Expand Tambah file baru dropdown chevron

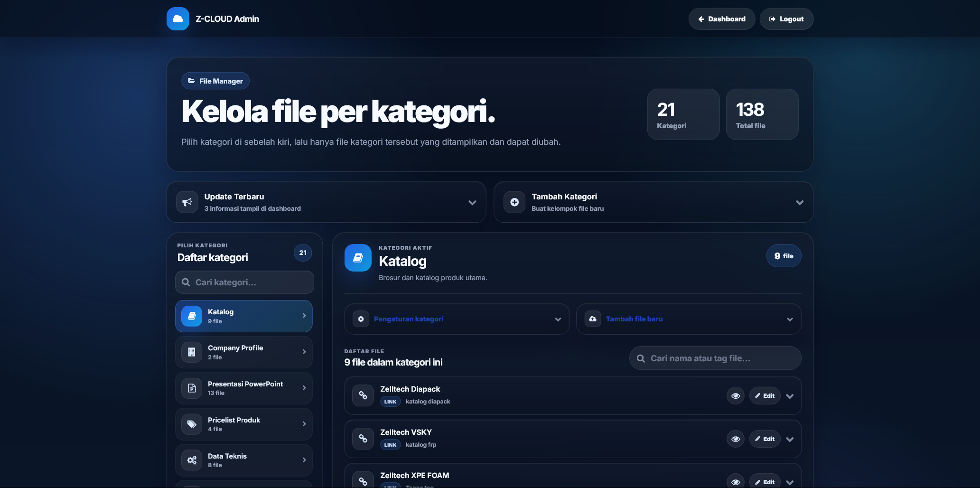790,319
